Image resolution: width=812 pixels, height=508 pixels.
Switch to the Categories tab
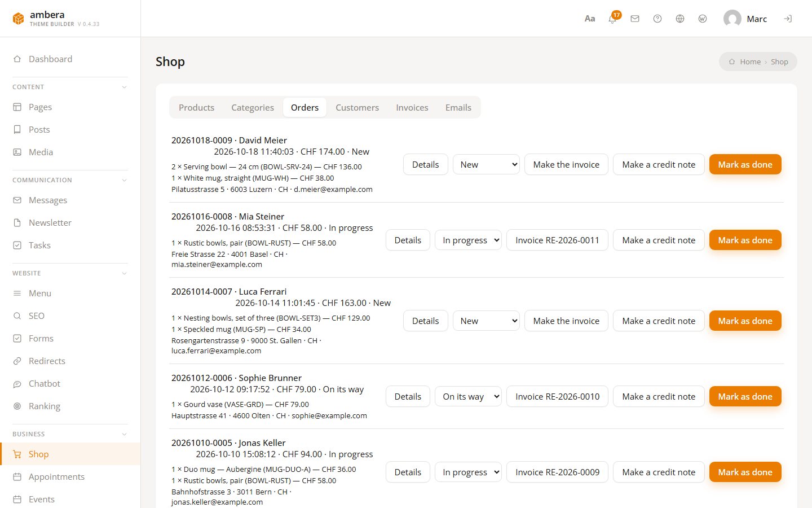(253, 107)
